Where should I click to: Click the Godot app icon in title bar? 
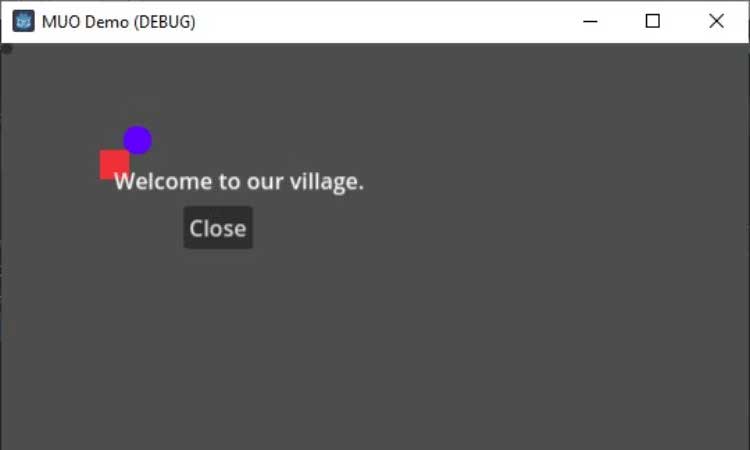23,22
